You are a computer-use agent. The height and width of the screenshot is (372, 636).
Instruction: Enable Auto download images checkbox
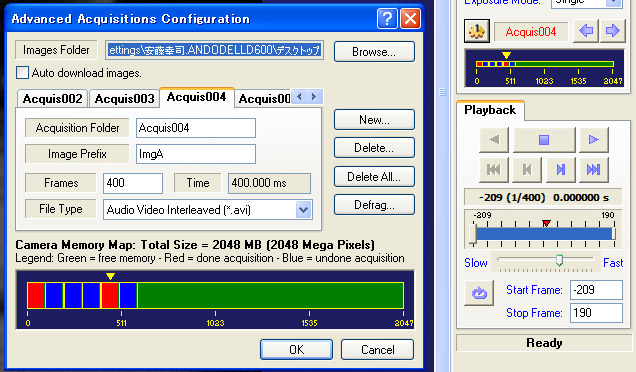[22, 73]
